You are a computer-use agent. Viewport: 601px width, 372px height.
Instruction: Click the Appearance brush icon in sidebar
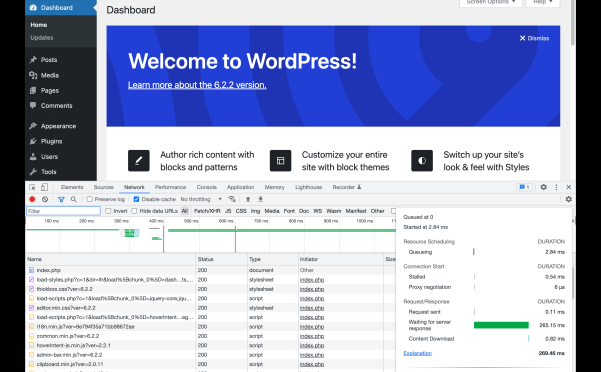[x=33, y=126]
